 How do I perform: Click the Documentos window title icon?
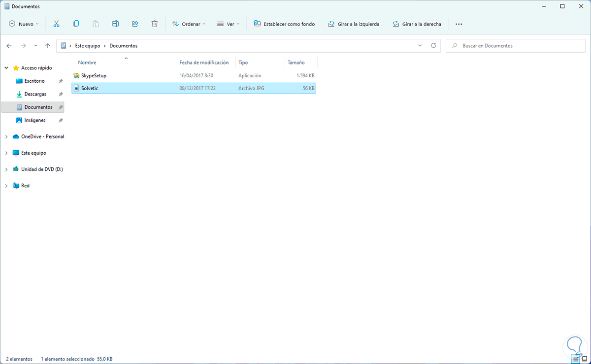click(6, 6)
